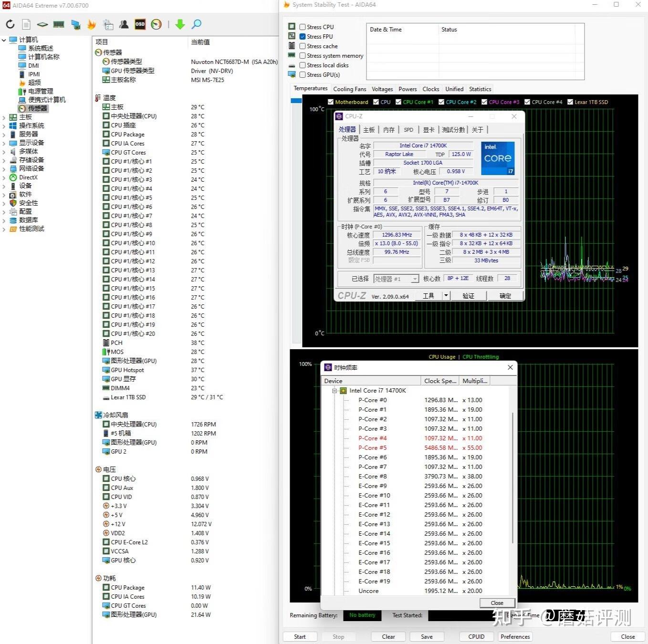Viewport: 648px width, 644px height.
Task: Click the progress bar beside Remaining Battery
Action: coord(362,615)
